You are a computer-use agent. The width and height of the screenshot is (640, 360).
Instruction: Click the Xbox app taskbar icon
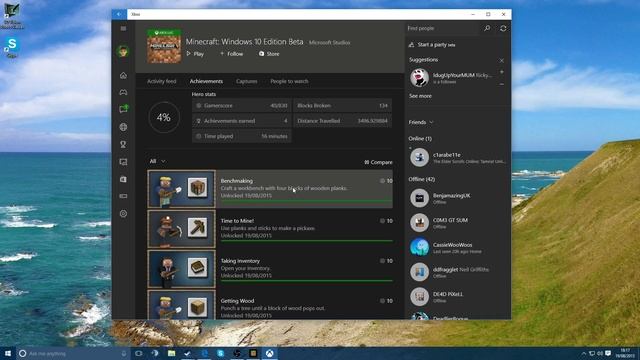tap(269, 353)
